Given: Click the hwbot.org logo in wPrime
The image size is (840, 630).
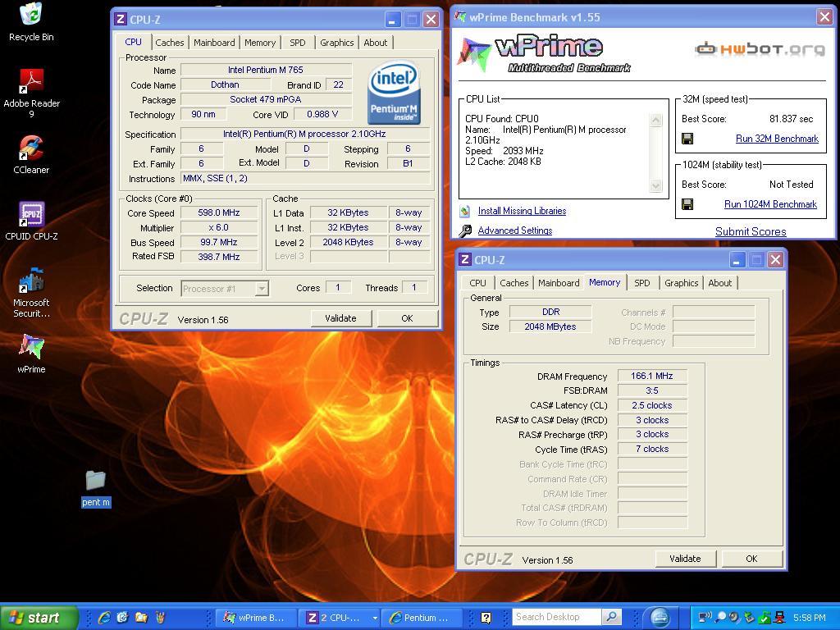Looking at the screenshot, I should tap(760, 49).
